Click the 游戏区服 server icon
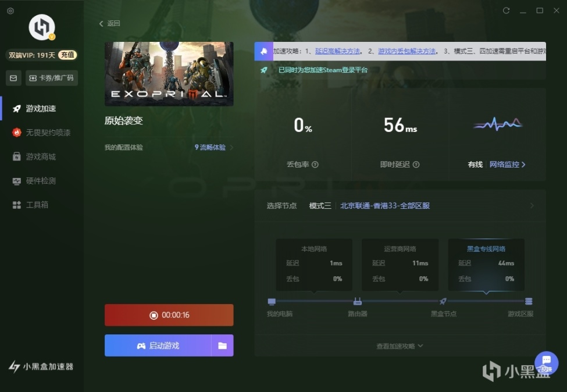Screen dimensions: 567x392 click(529, 301)
